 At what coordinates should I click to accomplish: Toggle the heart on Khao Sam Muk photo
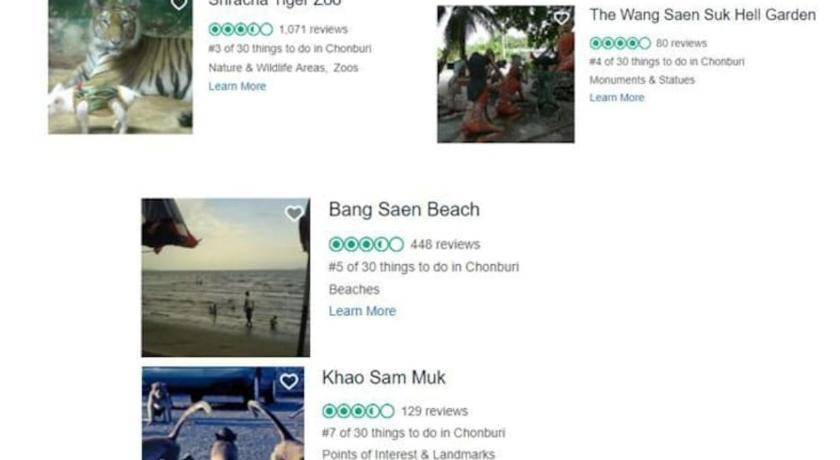point(289,382)
